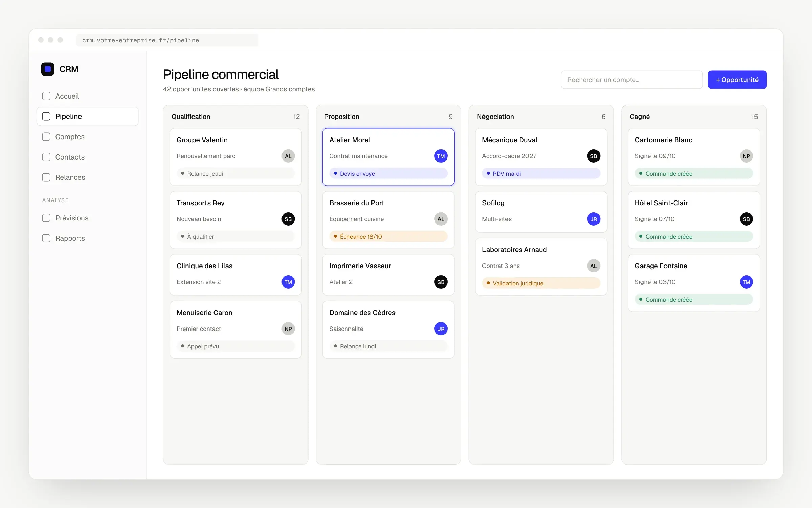
Task: Click the Relance jeudi tag
Action: click(x=235, y=174)
